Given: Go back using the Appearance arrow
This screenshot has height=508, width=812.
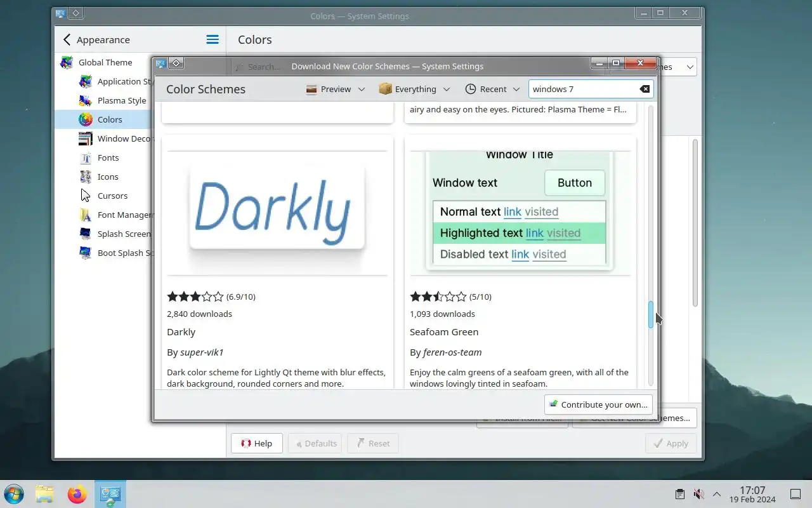Looking at the screenshot, I should pyautogui.click(x=67, y=39).
